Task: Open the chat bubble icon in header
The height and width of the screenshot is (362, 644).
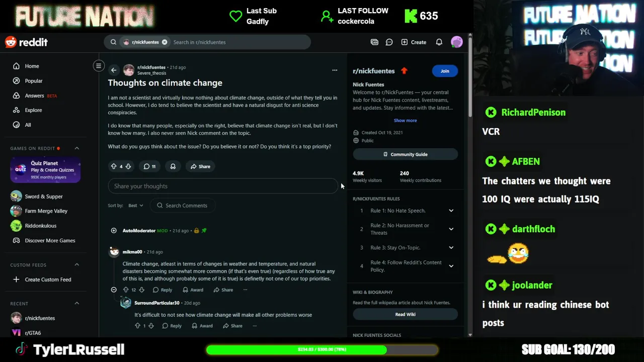Action: tap(389, 42)
